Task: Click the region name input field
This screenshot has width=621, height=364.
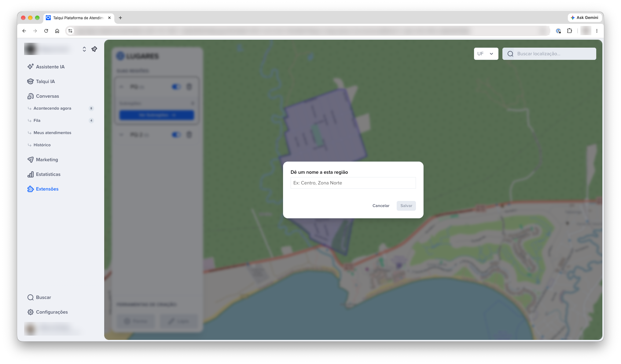Action: (x=353, y=183)
